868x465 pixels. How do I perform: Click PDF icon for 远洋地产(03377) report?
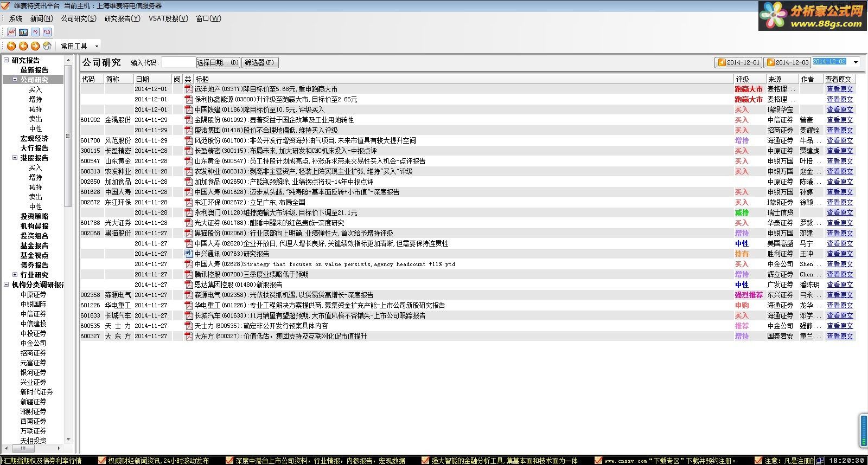coord(189,89)
